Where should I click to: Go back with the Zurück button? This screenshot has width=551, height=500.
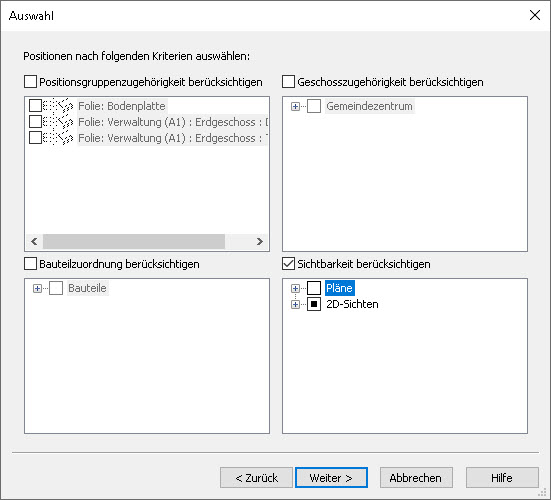(x=256, y=478)
